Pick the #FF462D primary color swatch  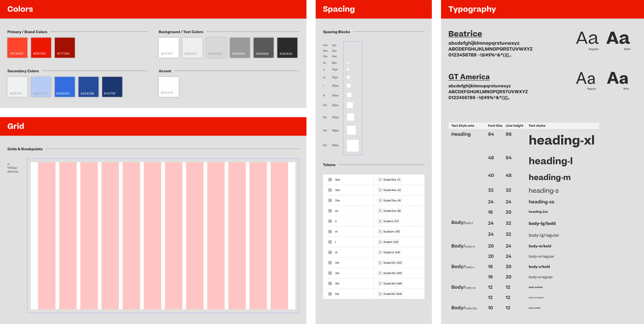[17, 47]
